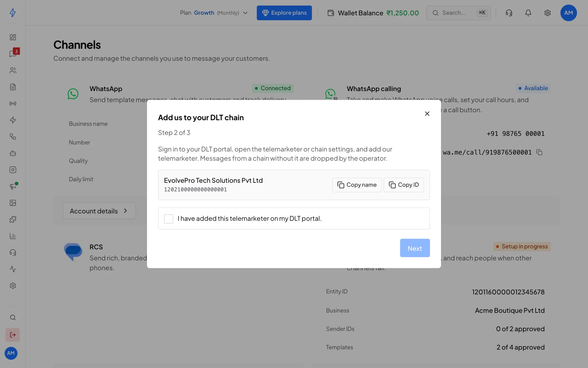Open the Instagram icon in sidebar
The height and width of the screenshot is (368, 588).
[x=13, y=170]
